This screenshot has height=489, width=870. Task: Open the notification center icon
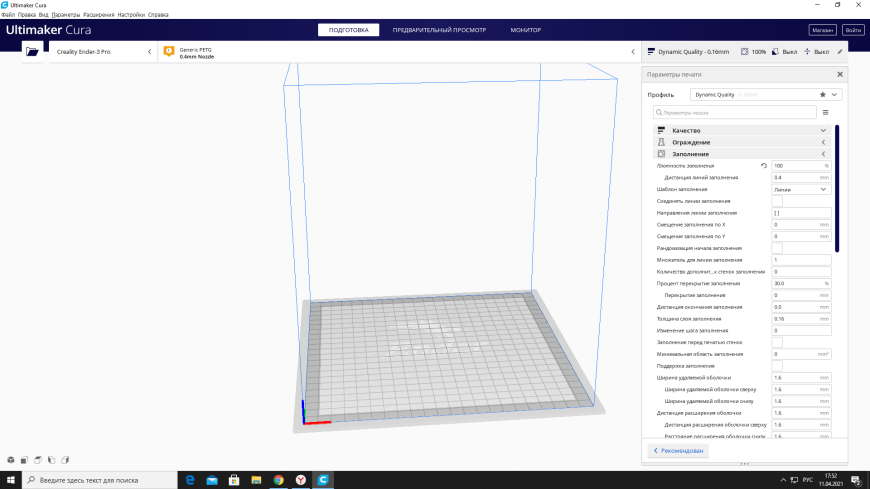(856, 480)
